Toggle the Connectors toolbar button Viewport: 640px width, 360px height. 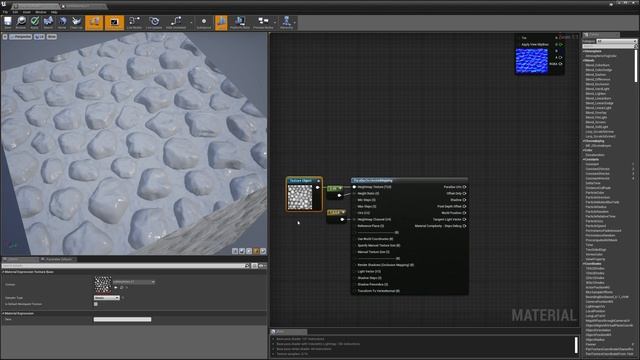coord(94,22)
